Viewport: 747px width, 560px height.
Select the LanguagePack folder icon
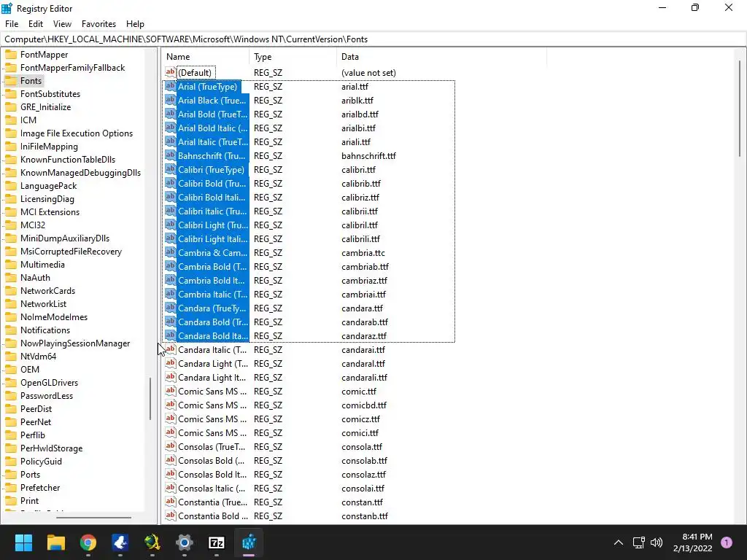[x=11, y=186]
